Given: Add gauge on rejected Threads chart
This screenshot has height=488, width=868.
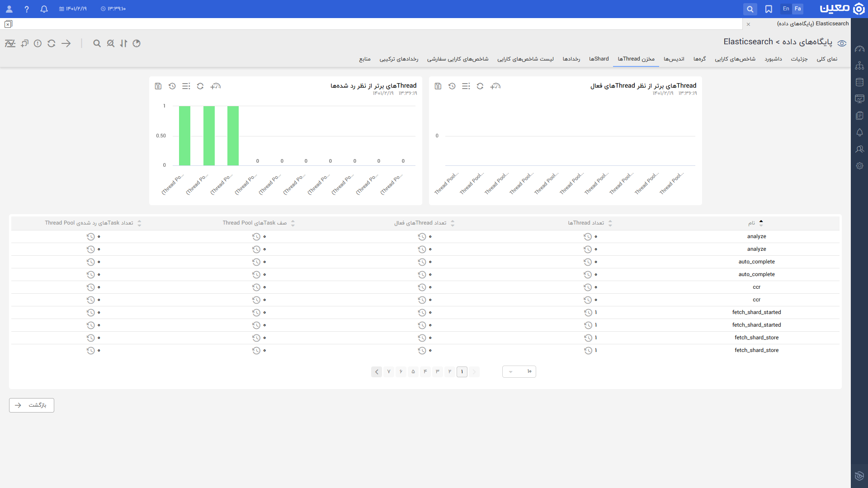Looking at the screenshot, I should [x=216, y=86].
